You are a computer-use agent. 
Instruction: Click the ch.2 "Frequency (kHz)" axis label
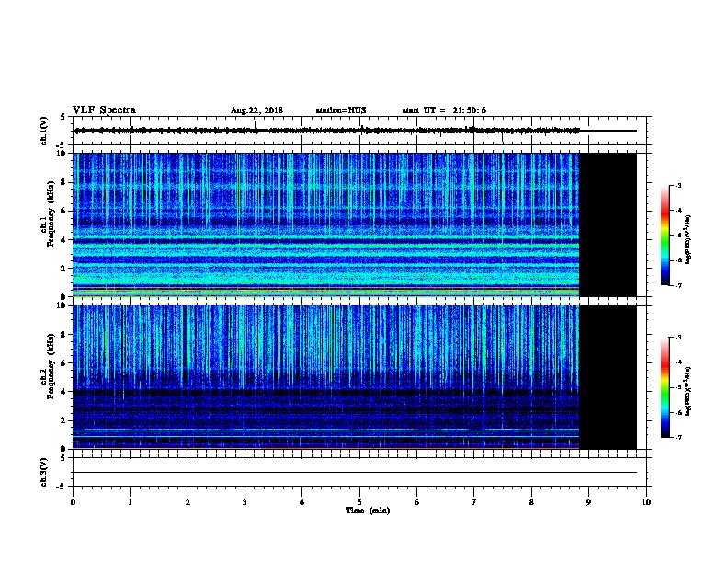(x=51, y=366)
